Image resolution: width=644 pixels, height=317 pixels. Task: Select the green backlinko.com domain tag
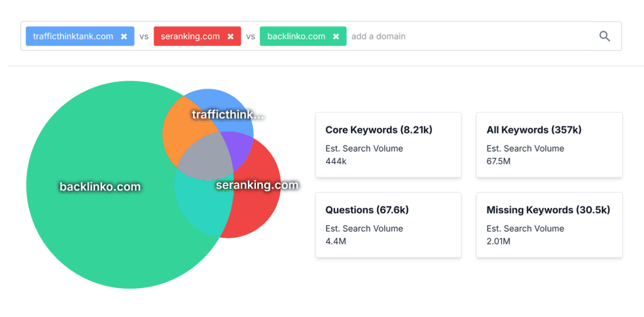296,36
